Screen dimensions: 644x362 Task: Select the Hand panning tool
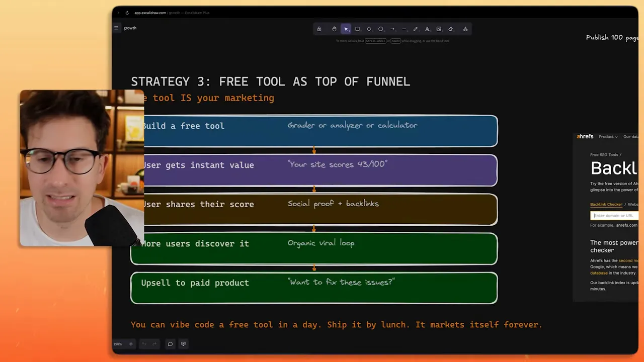point(334,29)
